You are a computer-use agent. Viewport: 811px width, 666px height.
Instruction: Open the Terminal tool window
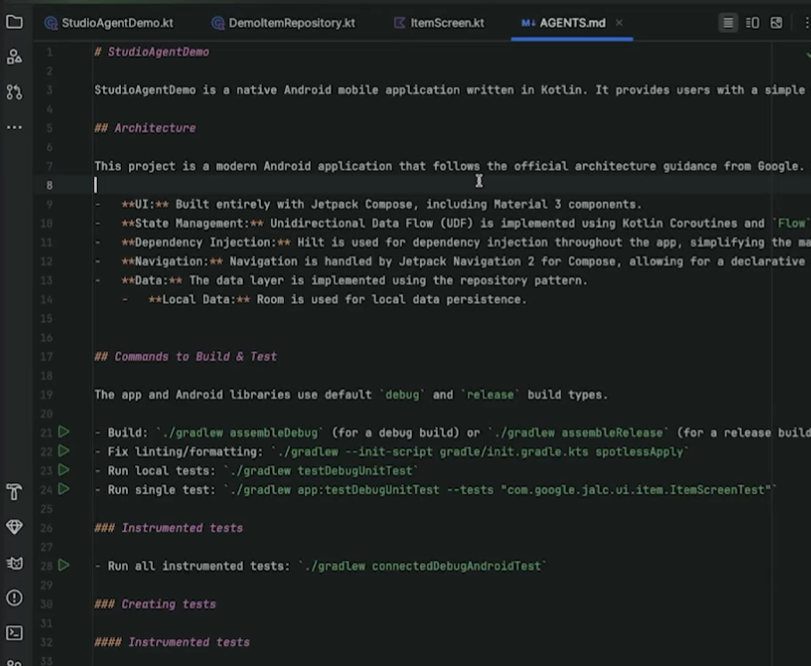(x=14, y=631)
